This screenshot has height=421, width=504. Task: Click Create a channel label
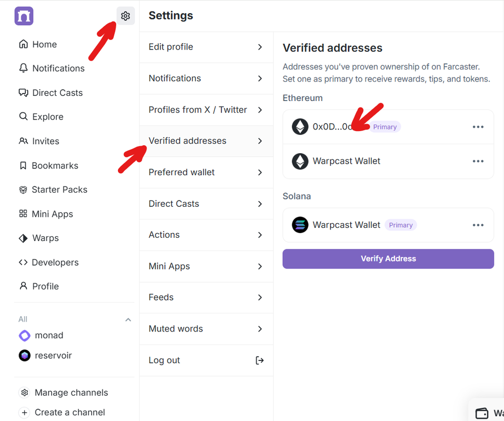click(x=70, y=413)
